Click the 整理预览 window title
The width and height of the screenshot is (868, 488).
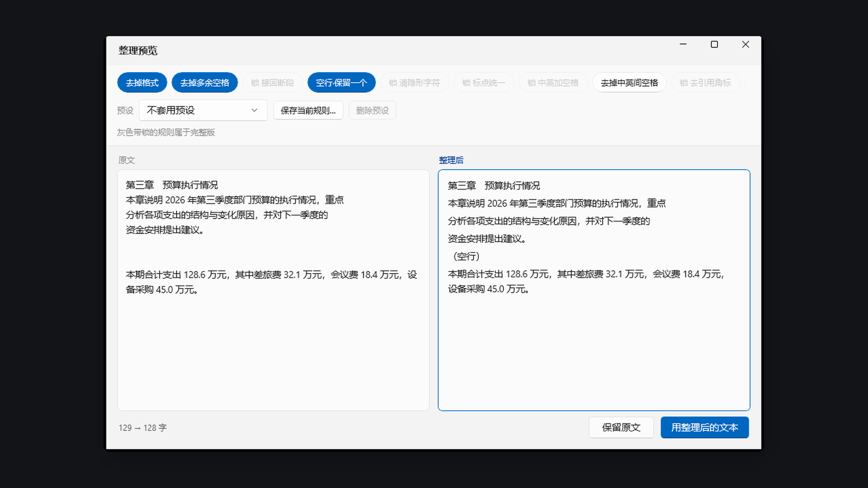(x=138, y=51)
